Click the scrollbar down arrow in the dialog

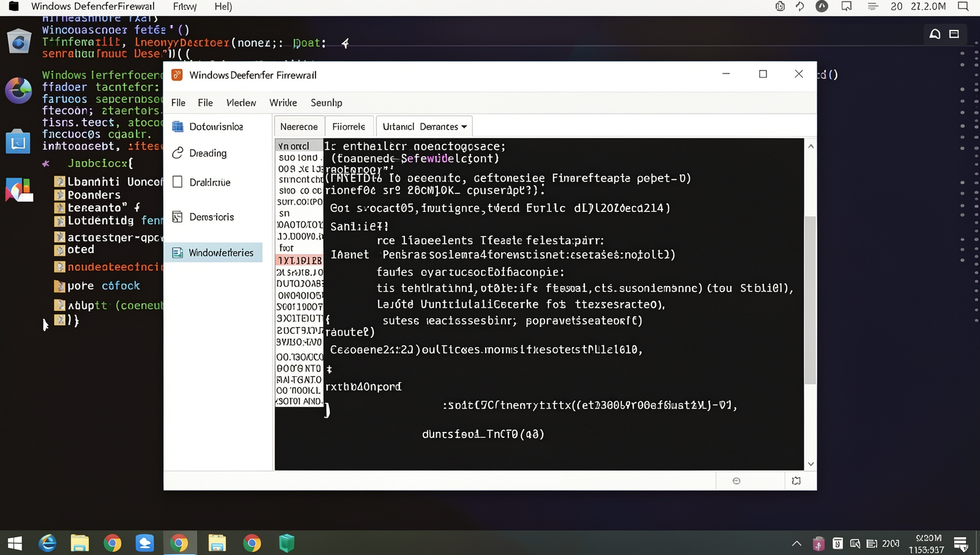pyautogui.click(x=810, y=464)
